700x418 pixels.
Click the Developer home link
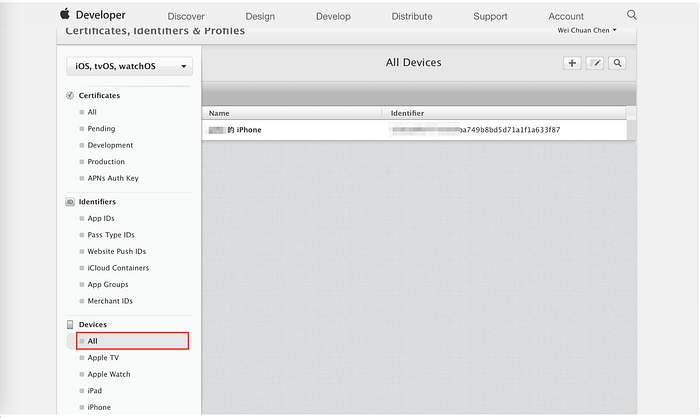point(100,15)
